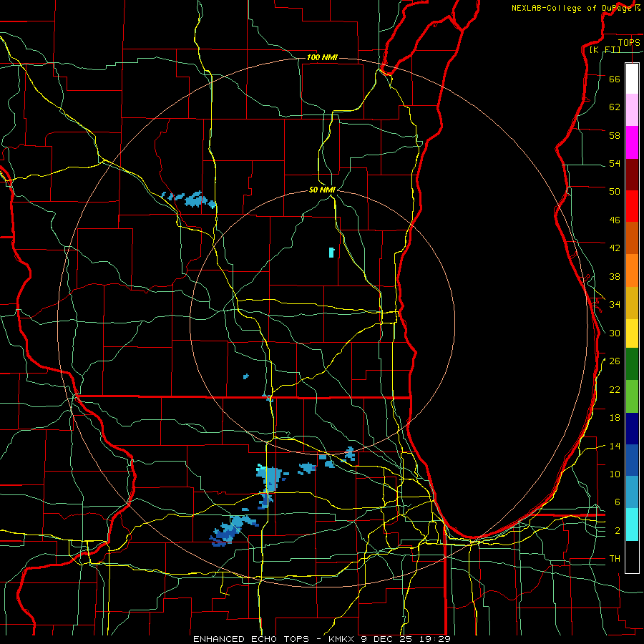Click the 26 legend value
644x644 pixels.
tap(615, 361)
